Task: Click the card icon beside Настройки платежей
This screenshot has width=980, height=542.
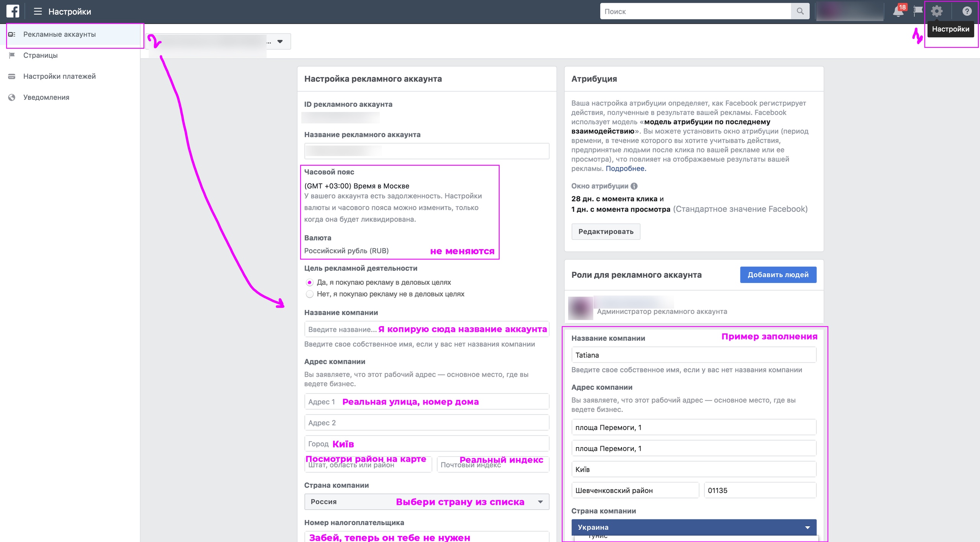Action: (12, 76)
